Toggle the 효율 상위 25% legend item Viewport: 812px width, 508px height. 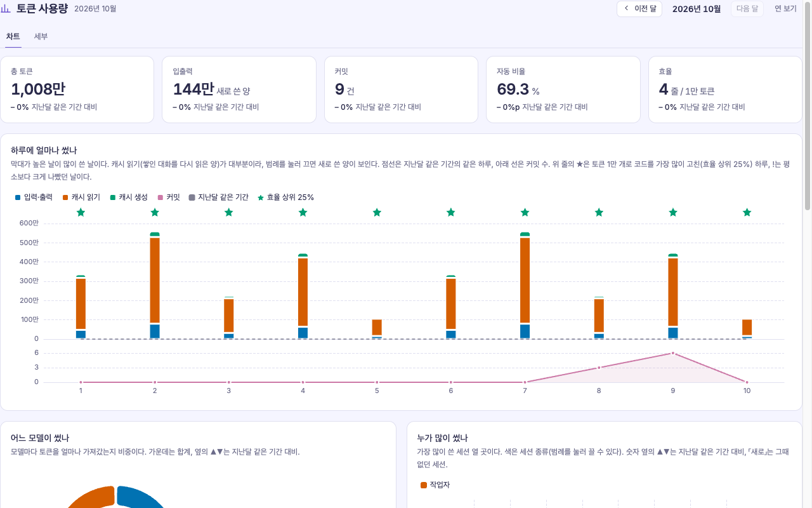coord(285,197)
